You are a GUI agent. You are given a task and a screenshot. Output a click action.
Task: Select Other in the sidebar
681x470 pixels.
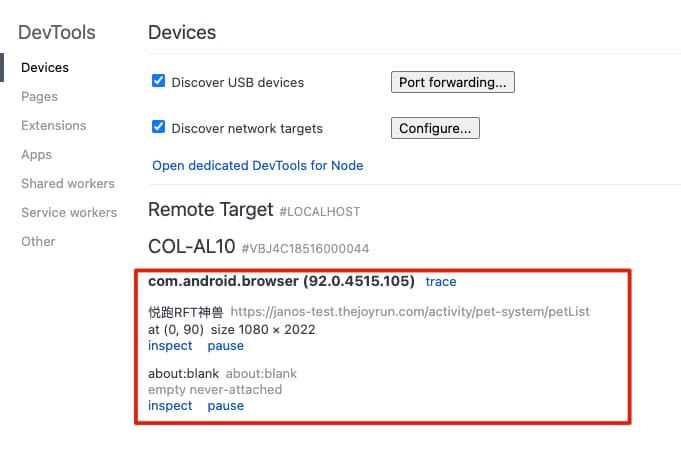pyautogui.click(x=38, y=242)
